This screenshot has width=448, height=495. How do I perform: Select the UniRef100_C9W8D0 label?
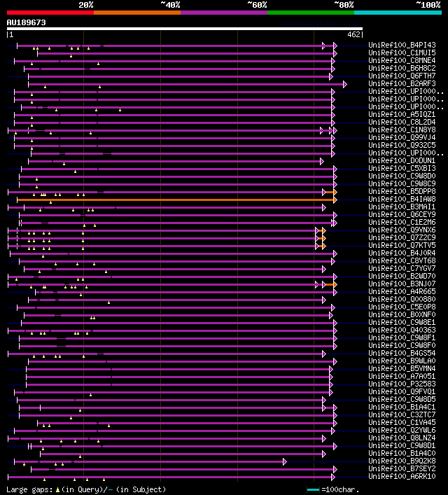tap(402, 176)
